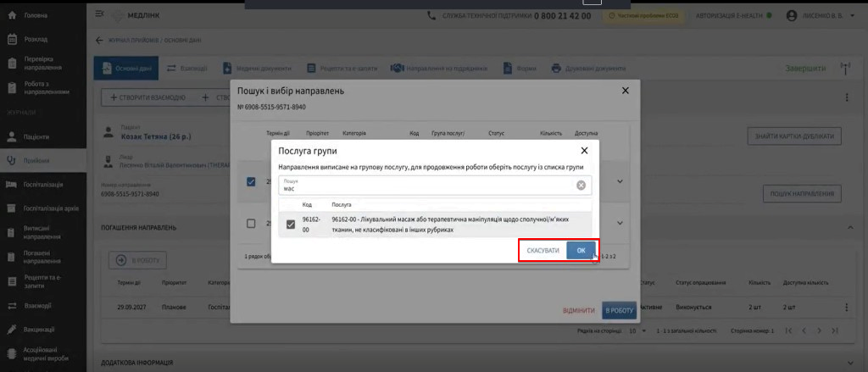The width and height of the screenshot is (868, 372).
Task: Click the Скасувати cancel button
Action: click(543, 251)
